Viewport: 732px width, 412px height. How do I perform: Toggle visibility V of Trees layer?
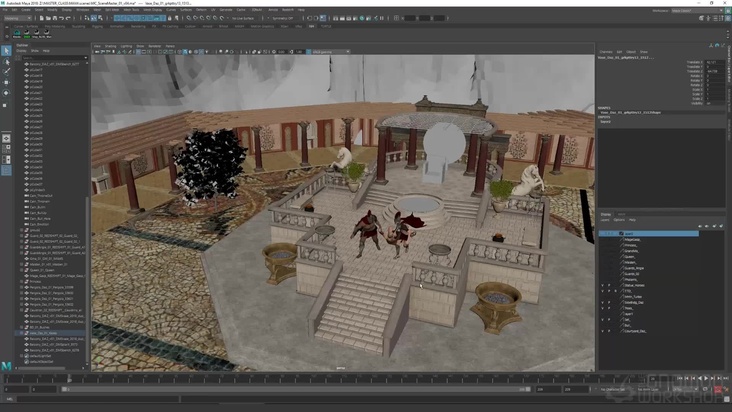[x=602, y=308]
